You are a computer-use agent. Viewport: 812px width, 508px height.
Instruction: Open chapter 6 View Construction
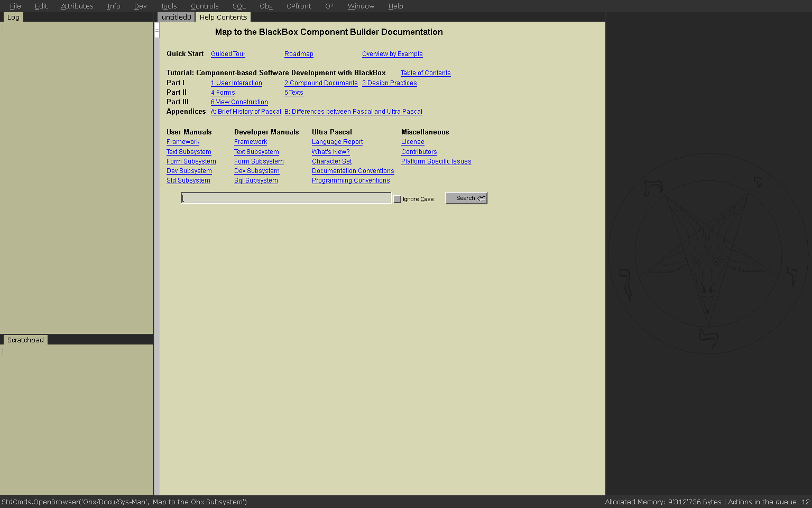(239, 102)
